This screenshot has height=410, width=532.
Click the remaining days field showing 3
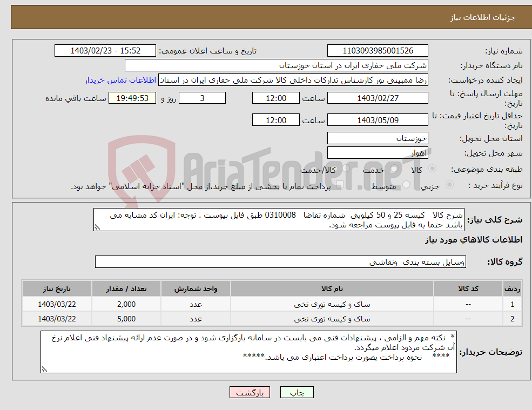point(202,98)
